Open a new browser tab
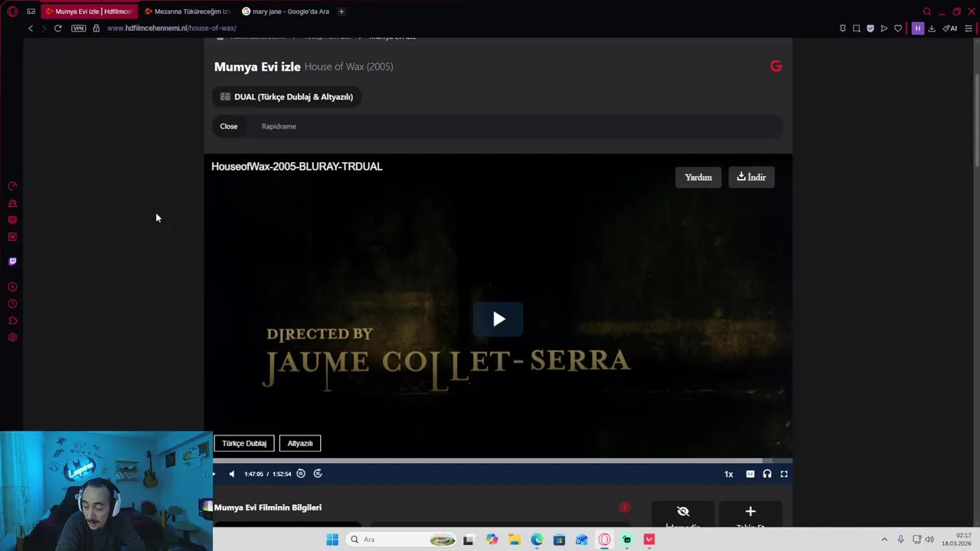This screenshot has width=980, height=551. tap(341, 11)
